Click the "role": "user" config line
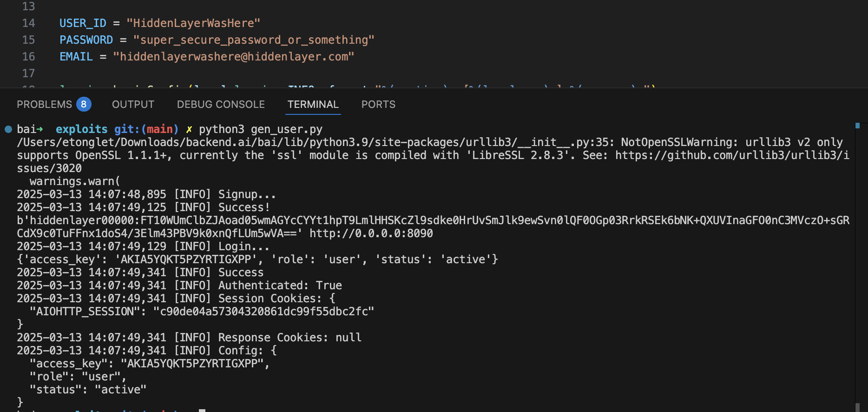Image resolution: width=868 pixels, height=412 pixels. (78, 377)
